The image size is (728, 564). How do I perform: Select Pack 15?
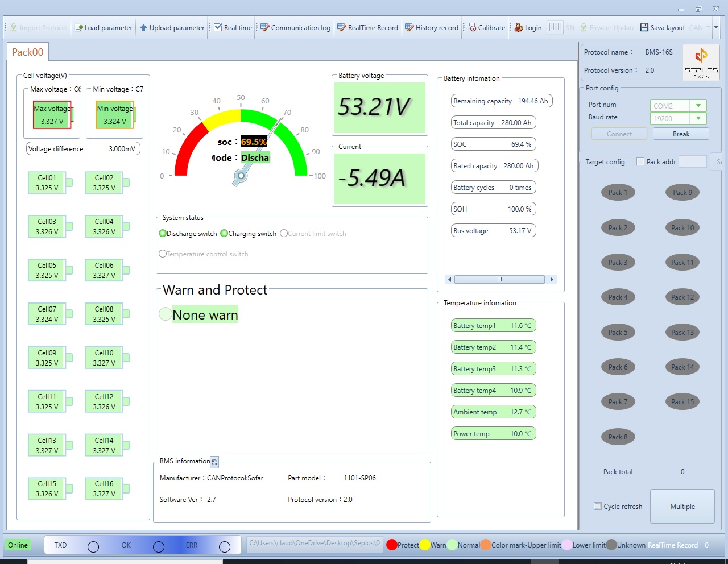tap(682, 401)
